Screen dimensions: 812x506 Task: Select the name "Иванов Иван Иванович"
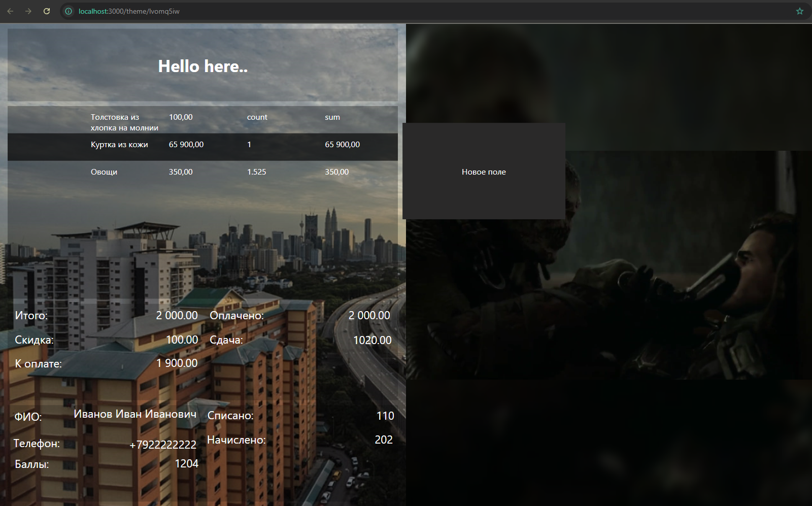coord(135,414)
